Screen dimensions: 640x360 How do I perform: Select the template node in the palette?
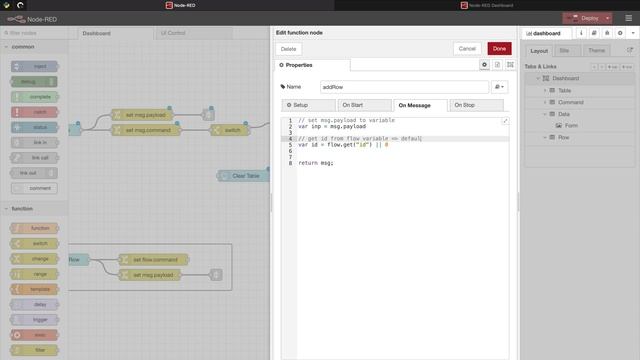[x=35, y=289]
